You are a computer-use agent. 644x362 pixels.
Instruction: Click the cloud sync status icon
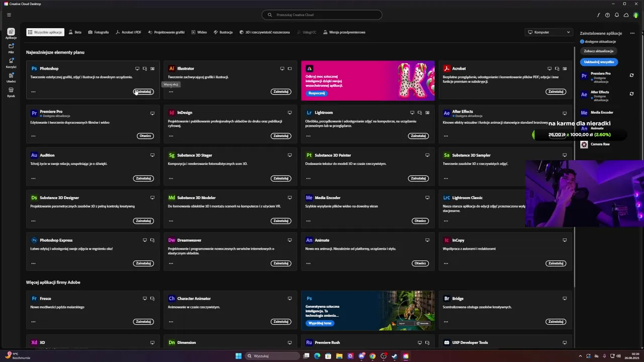click(626, 15)
